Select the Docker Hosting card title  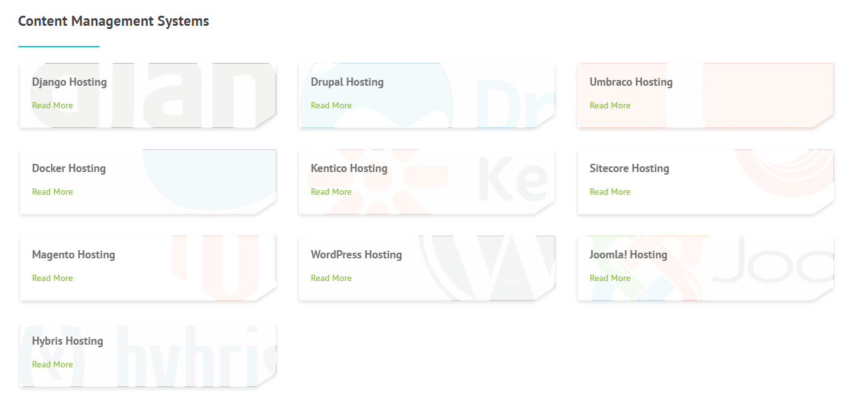click(x=69, y=168)
